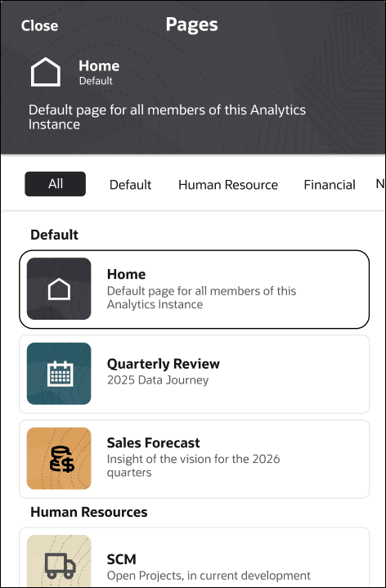The image size is (386, 588).
Task: Open the Quarterly Review calendar icon
Action: [x=59, y=374]
